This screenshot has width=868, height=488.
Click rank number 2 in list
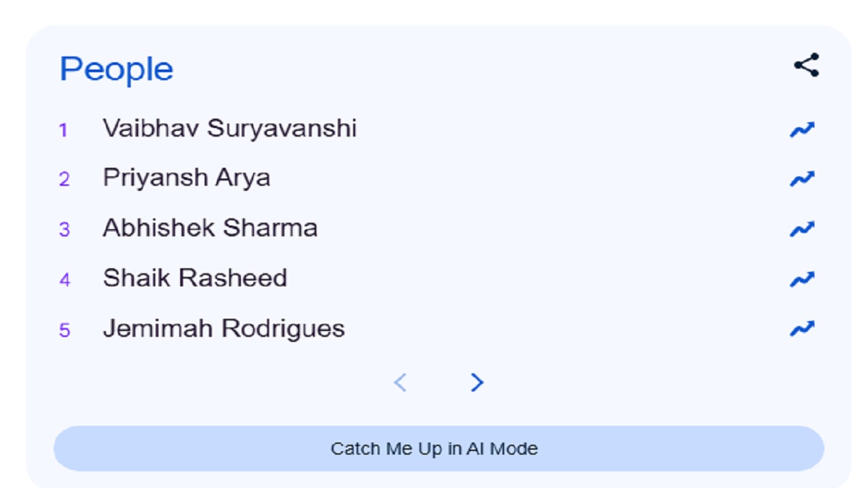[x=64, y=179]
